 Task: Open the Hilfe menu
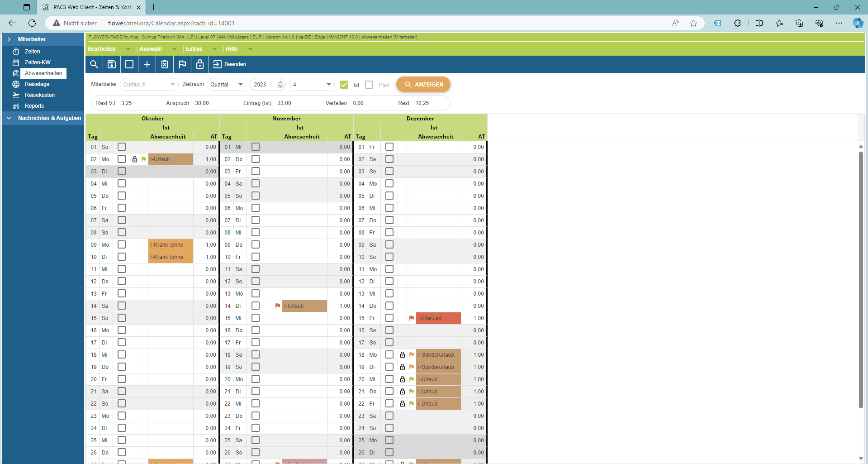tap(238, 49)
